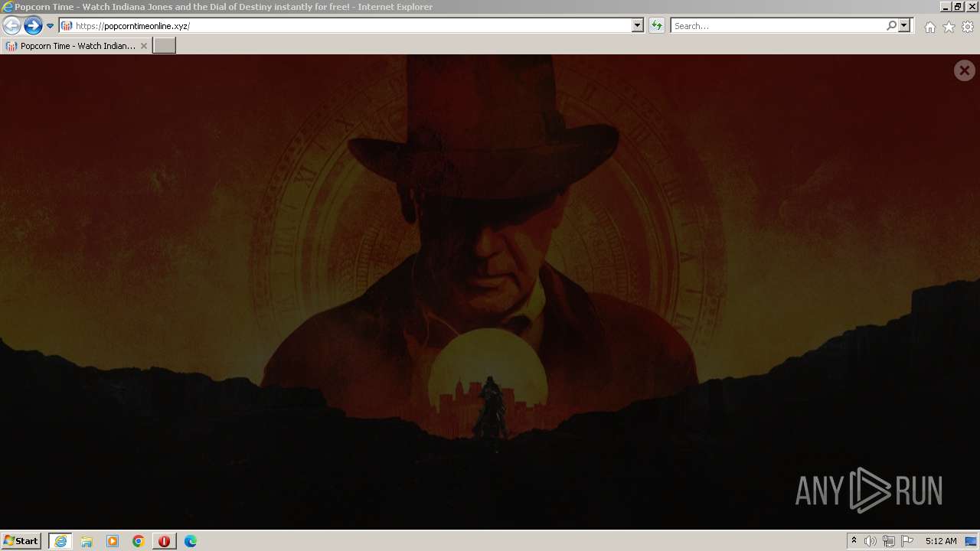Screen dimensions: 980x551
Task: Open the network connection tray icon
Action: coord(889,541)
